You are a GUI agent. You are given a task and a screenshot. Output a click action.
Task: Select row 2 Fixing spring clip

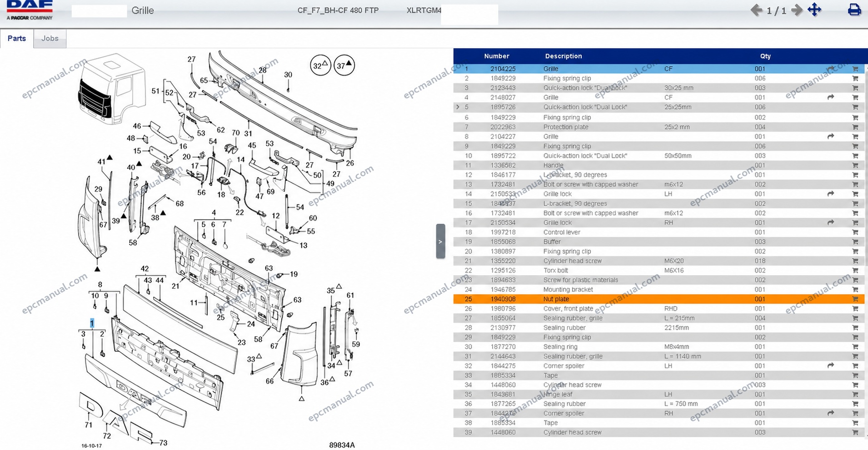(659, 79)
